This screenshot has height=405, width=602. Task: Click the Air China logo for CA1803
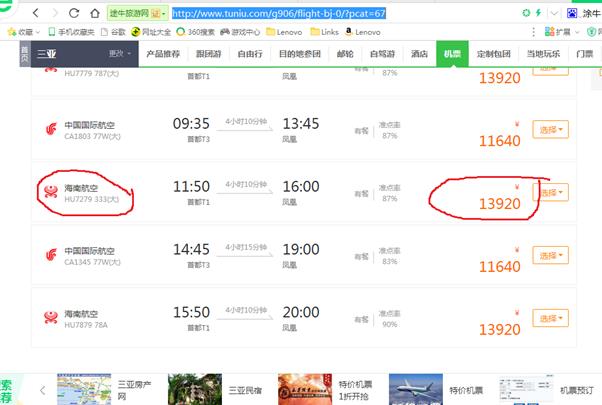pyautogui.click(x=51, y=129)
